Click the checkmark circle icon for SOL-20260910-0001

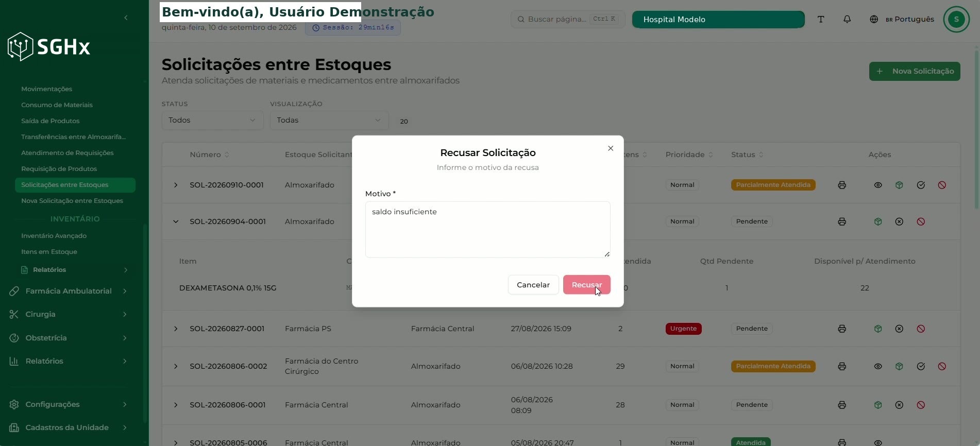[x=921, y=185]
